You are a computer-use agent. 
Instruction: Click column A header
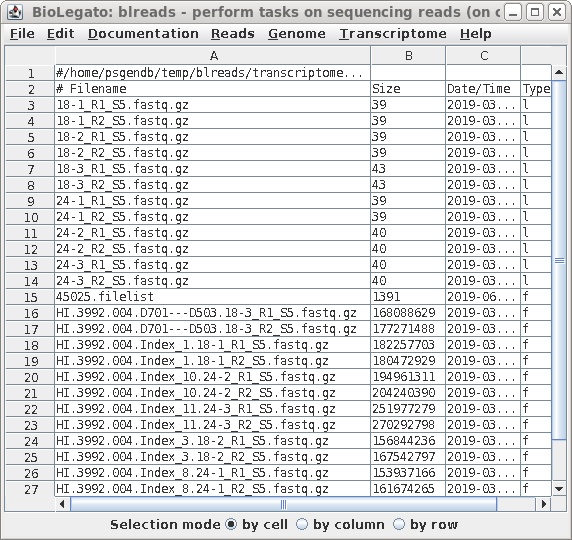pyautogui.click(x=213, y=56)
